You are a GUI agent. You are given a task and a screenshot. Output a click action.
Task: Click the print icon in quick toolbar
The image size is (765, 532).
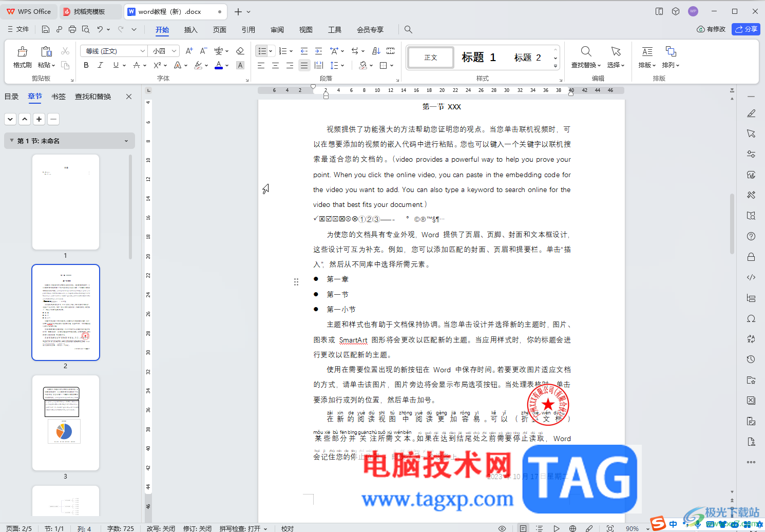click(72, 29)
